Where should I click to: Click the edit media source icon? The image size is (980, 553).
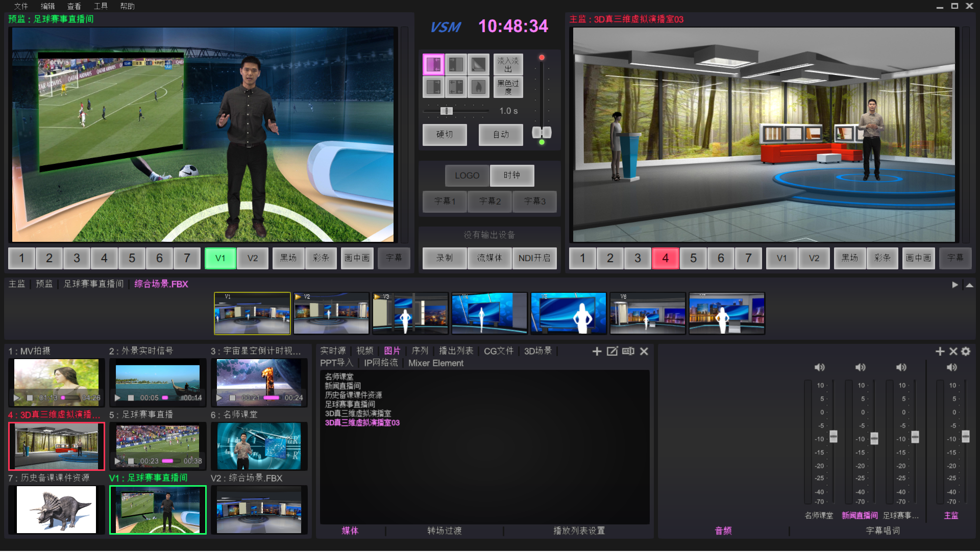[x=612, y=351]
